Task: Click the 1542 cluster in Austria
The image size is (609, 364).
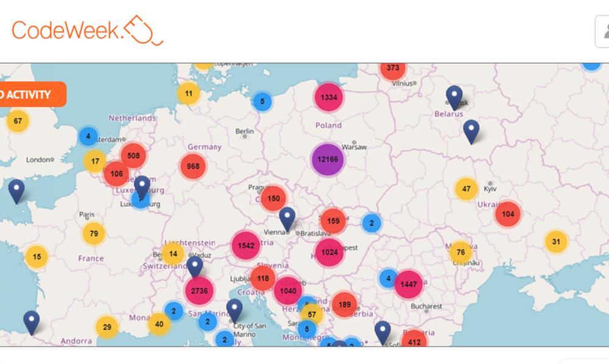Action: pos(247,245)
